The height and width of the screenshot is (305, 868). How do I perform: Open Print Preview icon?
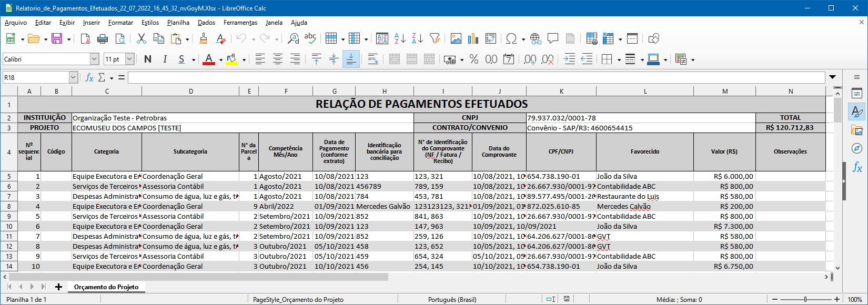coord(120,38)
